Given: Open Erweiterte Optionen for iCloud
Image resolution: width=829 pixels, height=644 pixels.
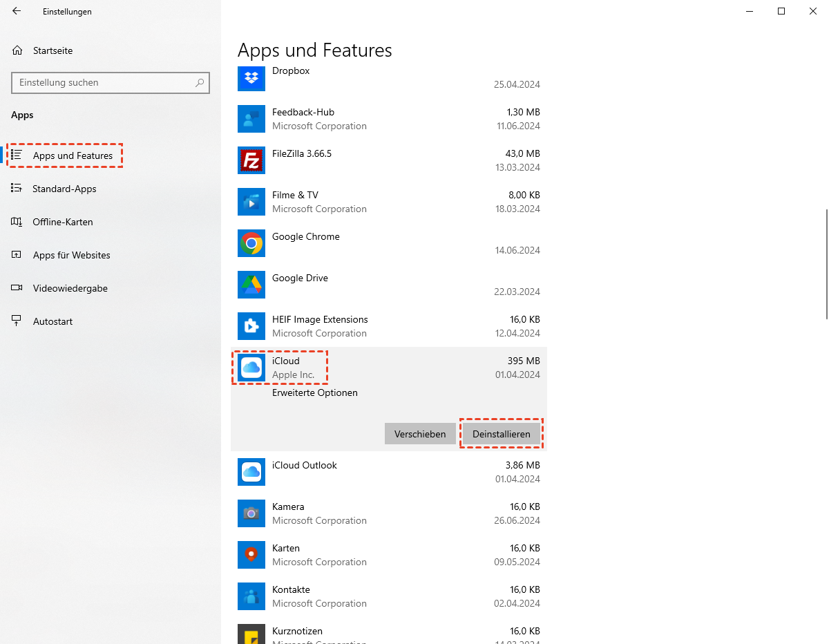Looking at the screenshot, I should tap(315, 392).
